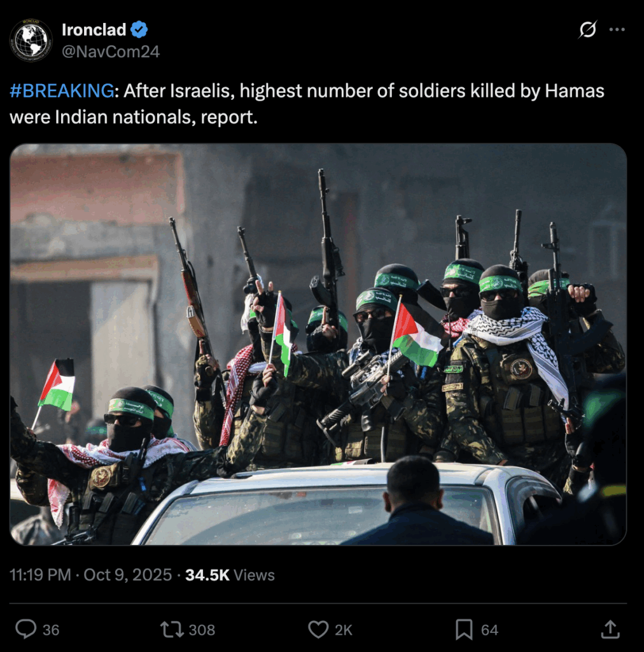Click the 2K likes count
The height and width of the screenshot is (652, 644).
click(x=344, y=630)
